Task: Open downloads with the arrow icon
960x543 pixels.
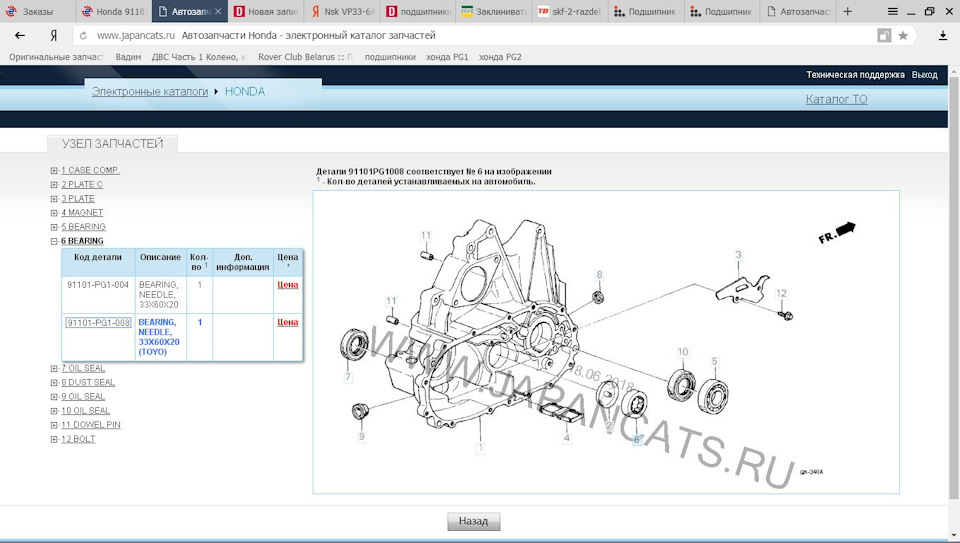Action: point(943,36)
